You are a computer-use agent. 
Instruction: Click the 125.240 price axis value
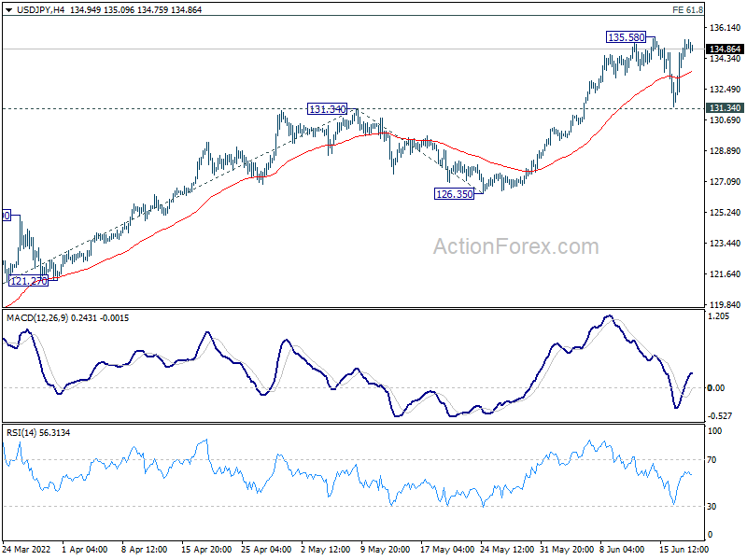pyautogui.click(x=725, y=213)
